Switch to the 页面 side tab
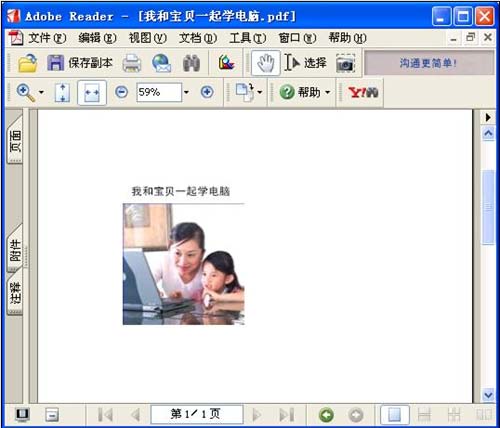Image resolution: width=500 pixels, height=428 pixels. pyautogui.click(x=15, y=142)
